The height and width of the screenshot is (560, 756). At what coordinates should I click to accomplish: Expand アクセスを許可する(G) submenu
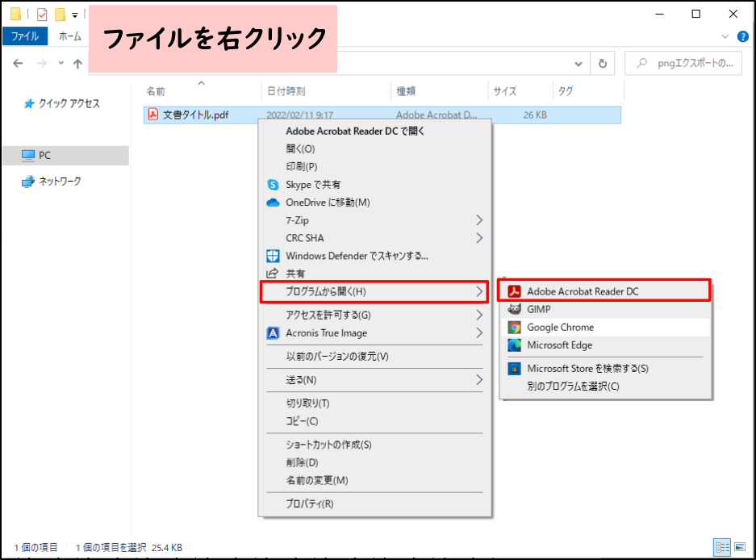tap(479, 315)
